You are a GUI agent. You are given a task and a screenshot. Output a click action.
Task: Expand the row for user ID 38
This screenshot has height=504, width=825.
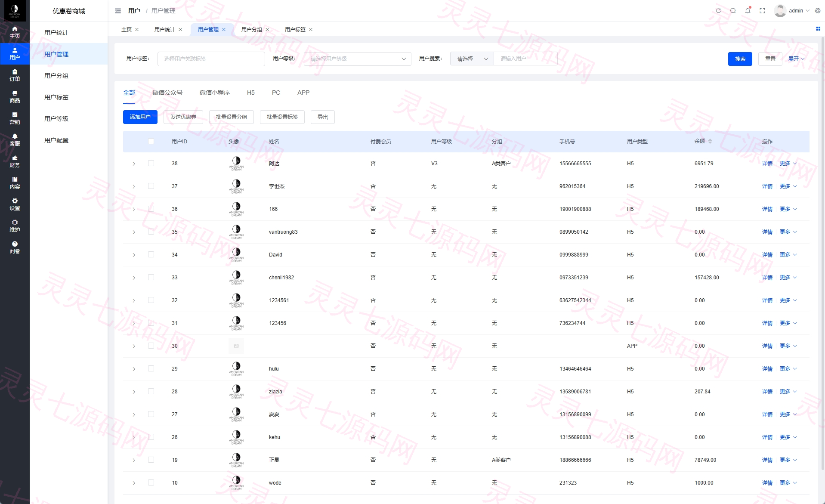coord(134,164)
